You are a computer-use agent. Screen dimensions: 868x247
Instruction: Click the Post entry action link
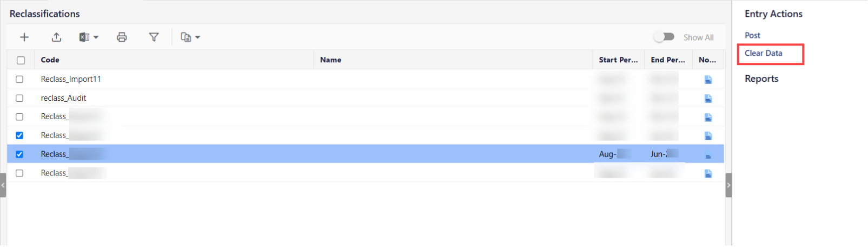[x=752, y=35]
